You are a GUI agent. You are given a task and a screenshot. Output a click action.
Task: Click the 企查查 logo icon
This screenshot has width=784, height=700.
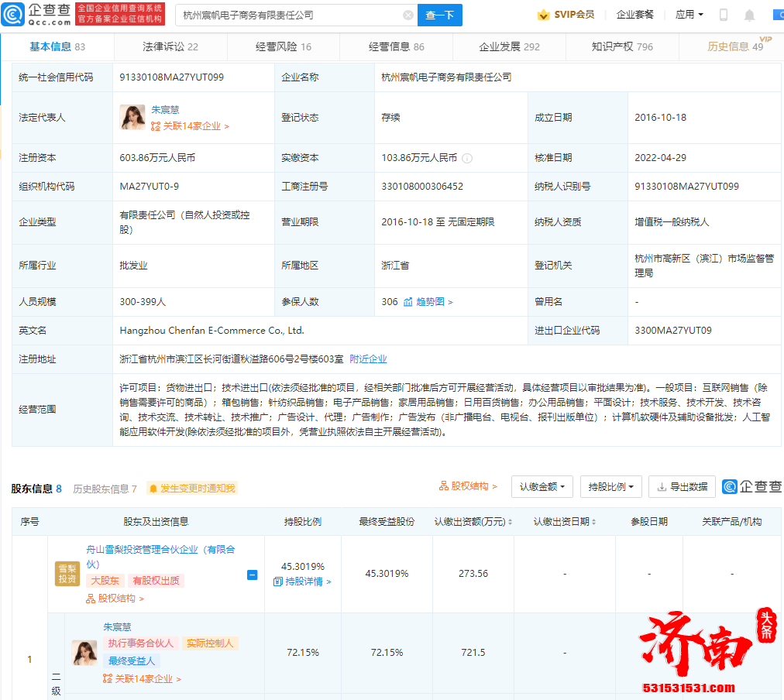12,15
